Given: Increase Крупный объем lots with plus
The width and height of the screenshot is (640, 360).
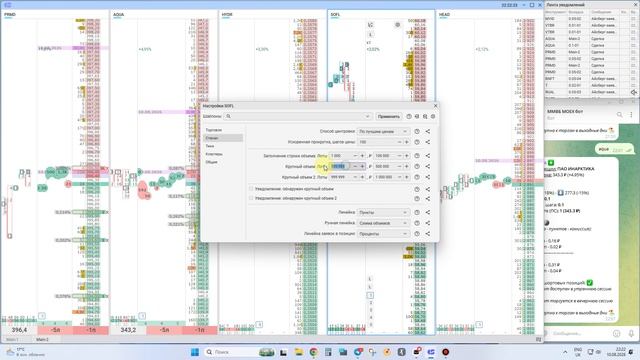Looking at the screenshot, I should click(x=362, y=166).
